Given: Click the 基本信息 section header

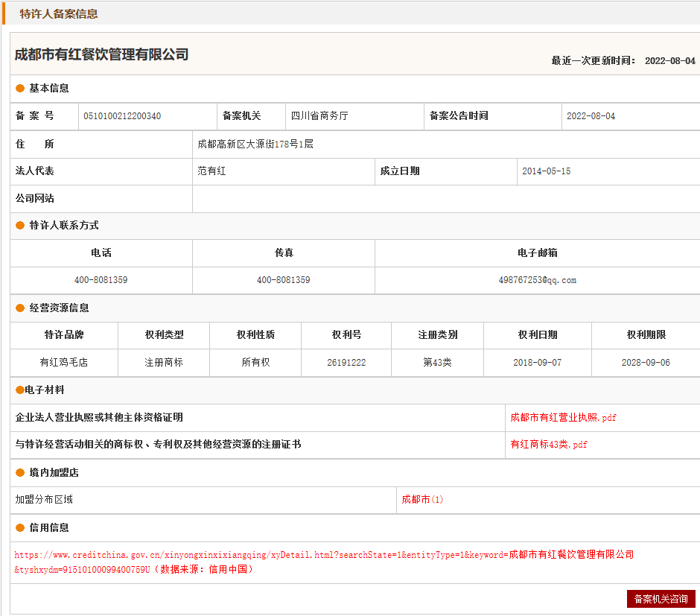Looking at the screenshot, I should click(49, 89).
